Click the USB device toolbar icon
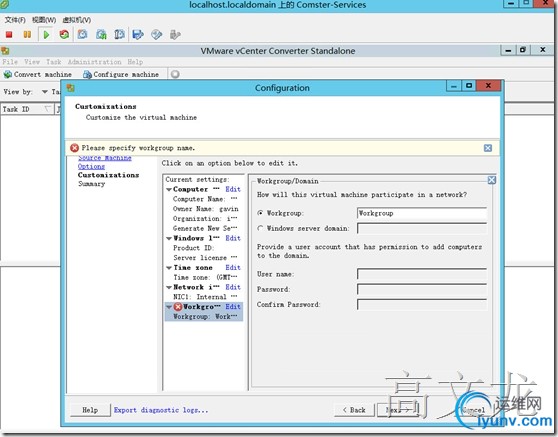Screen dimensions: 558x437 click(x=175, y=35)
